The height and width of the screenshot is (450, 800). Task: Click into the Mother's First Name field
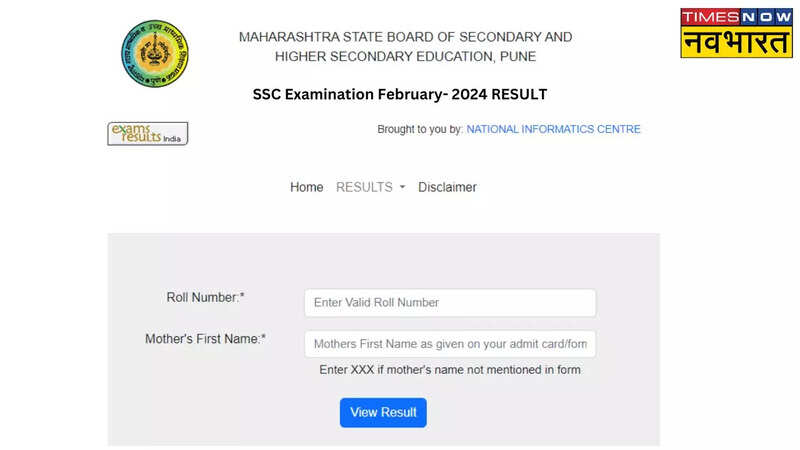450,344
